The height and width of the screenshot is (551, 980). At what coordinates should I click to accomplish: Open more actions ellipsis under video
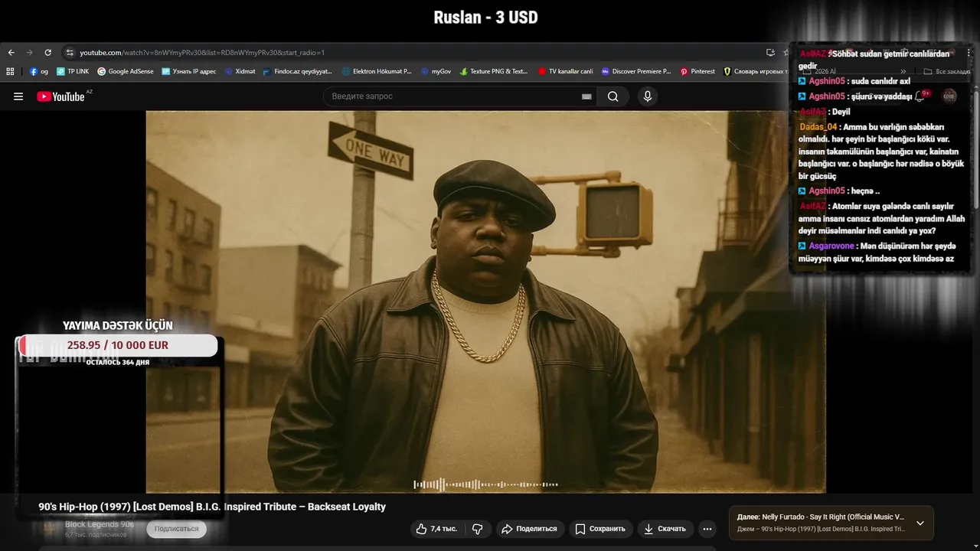tap(707, 529)
